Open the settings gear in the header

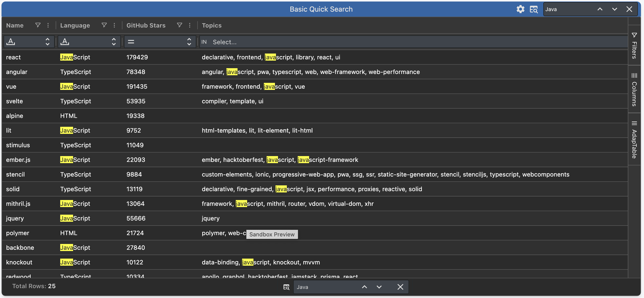click(x=520, y=9)
